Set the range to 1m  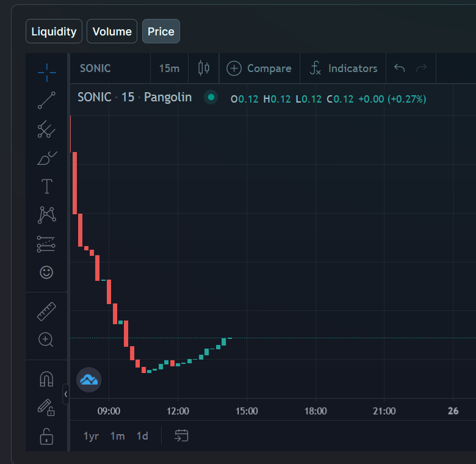coord(118,436)
